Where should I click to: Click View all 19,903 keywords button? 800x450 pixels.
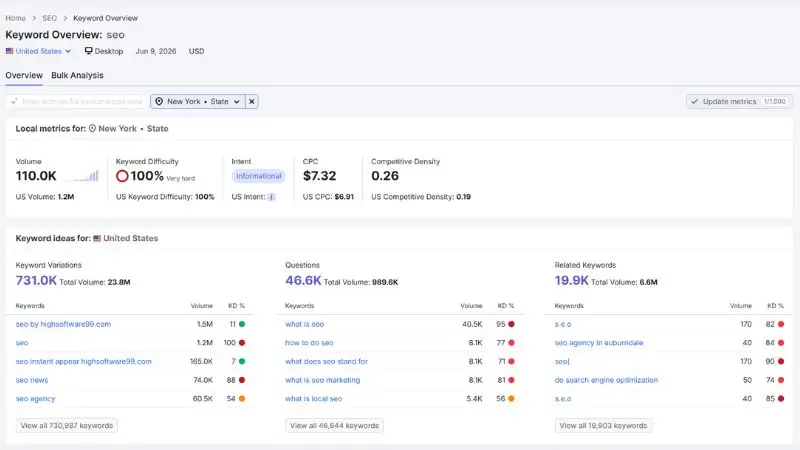(x=603, y=426)
